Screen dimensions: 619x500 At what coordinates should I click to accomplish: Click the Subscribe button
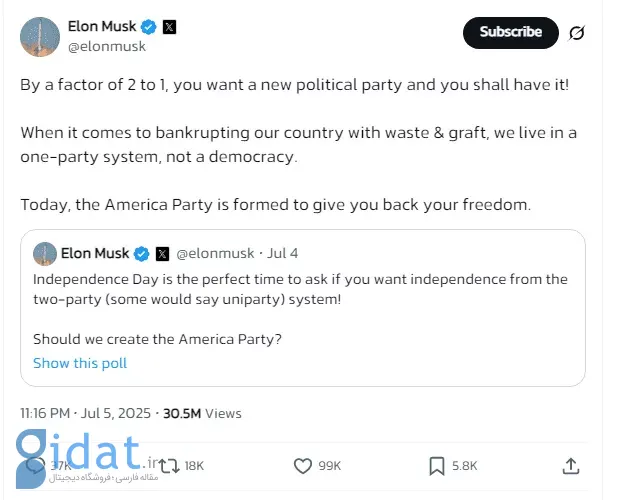tap(510, 33)
